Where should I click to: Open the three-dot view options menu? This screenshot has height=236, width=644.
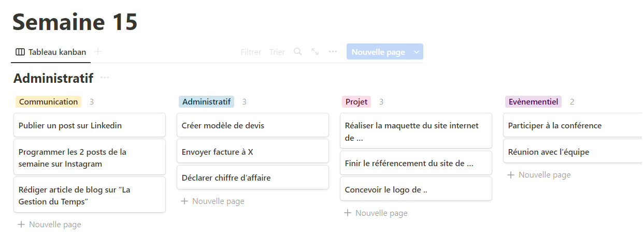[x=333, y=52]
